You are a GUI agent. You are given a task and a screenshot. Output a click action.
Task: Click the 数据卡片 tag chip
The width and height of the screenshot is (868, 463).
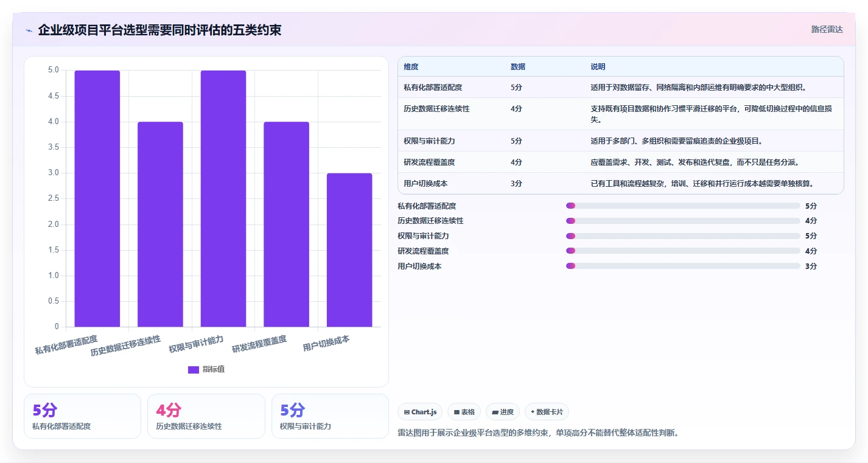547,412
